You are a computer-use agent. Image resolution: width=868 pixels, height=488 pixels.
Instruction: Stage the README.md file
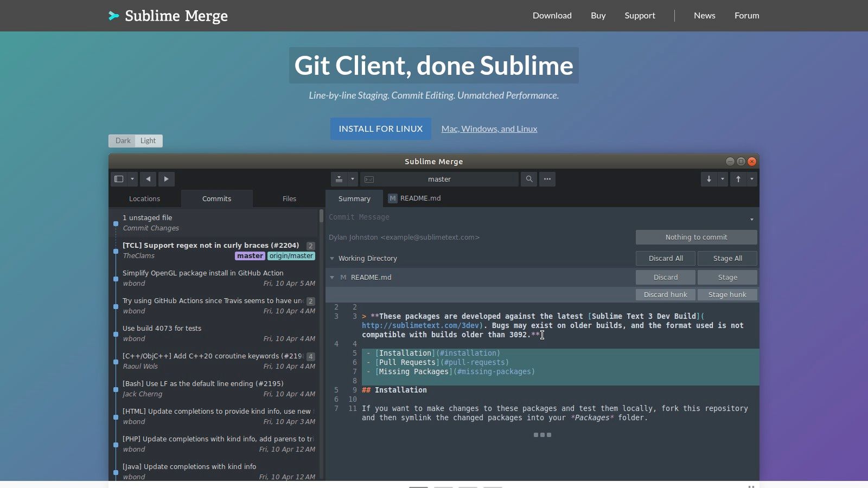(x=727, y=277)
